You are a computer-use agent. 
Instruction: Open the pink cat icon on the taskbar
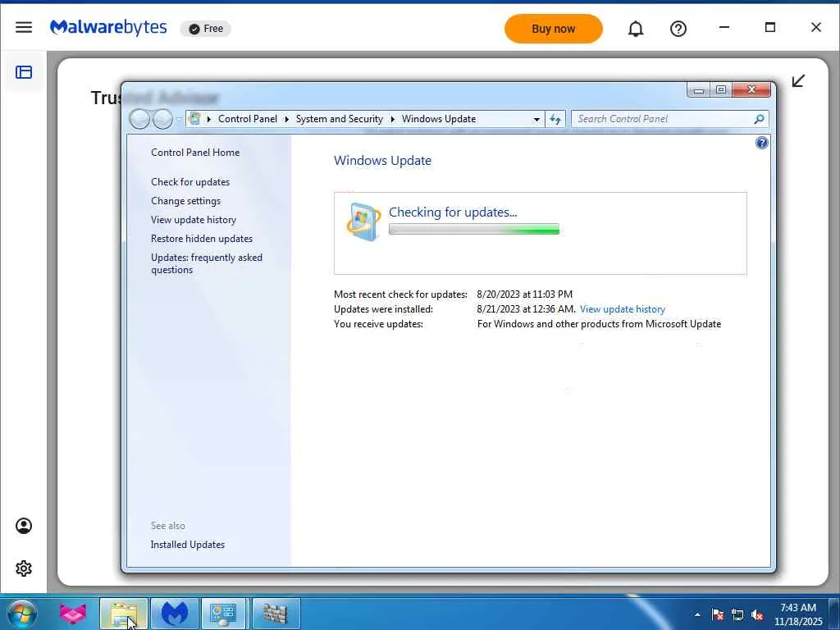click(73, 614)
